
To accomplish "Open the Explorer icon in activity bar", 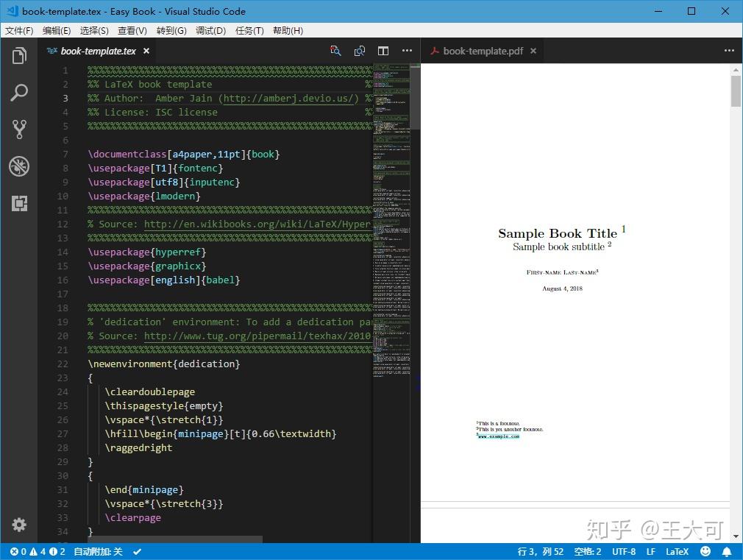I will [x=19, y=55].
